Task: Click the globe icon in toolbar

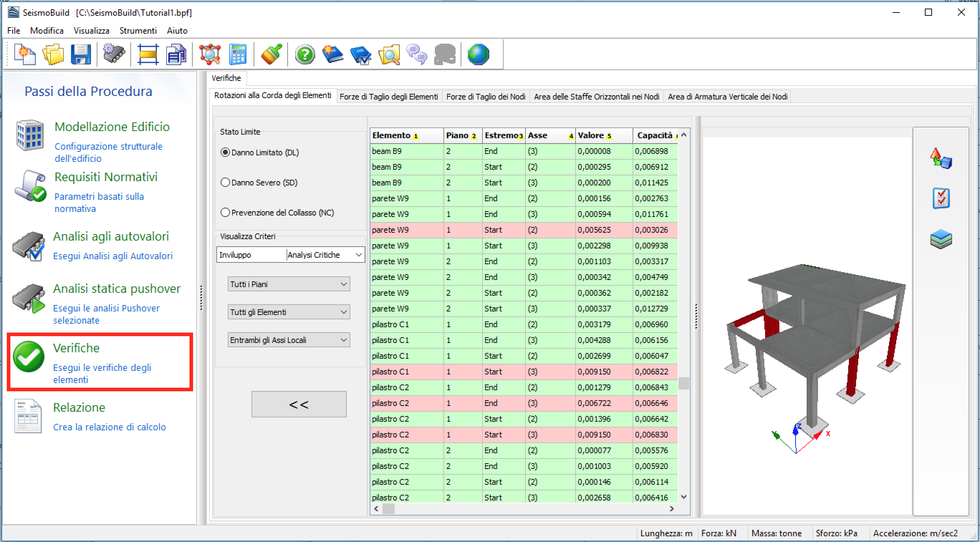Action: click(x=478, y=55)
